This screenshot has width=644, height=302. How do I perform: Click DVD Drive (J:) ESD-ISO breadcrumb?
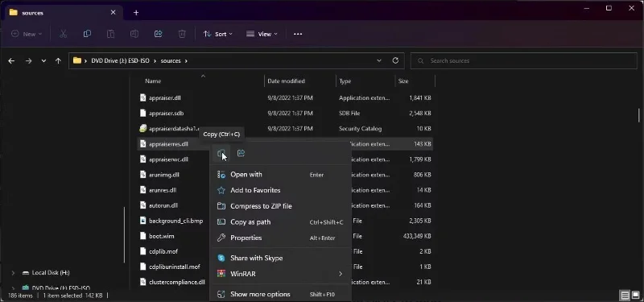point(121,61)
